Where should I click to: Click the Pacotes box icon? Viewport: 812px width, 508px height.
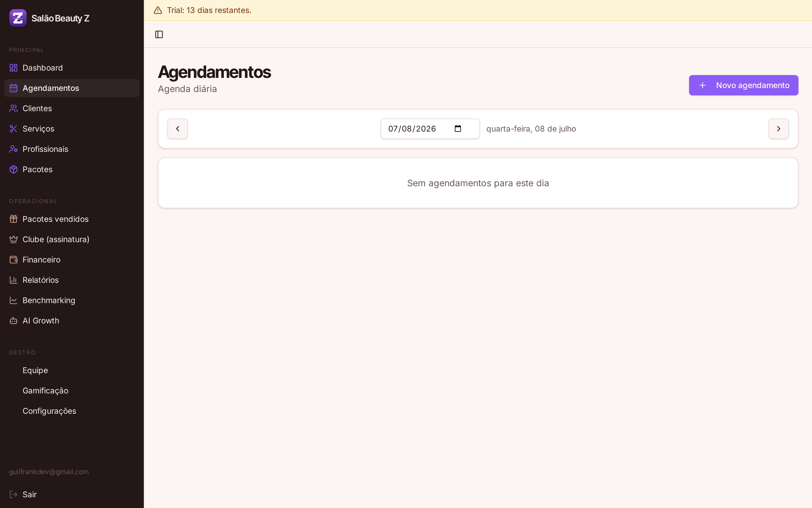click(x=14, y=169)
